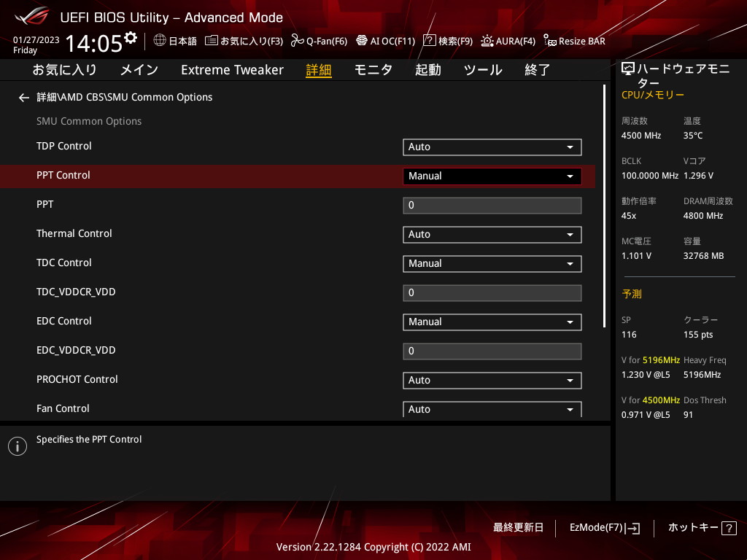The width and height of the screenshot is (747, 560).
Task: Click the PROCHOT Control label
Action: tap(77, 379)
